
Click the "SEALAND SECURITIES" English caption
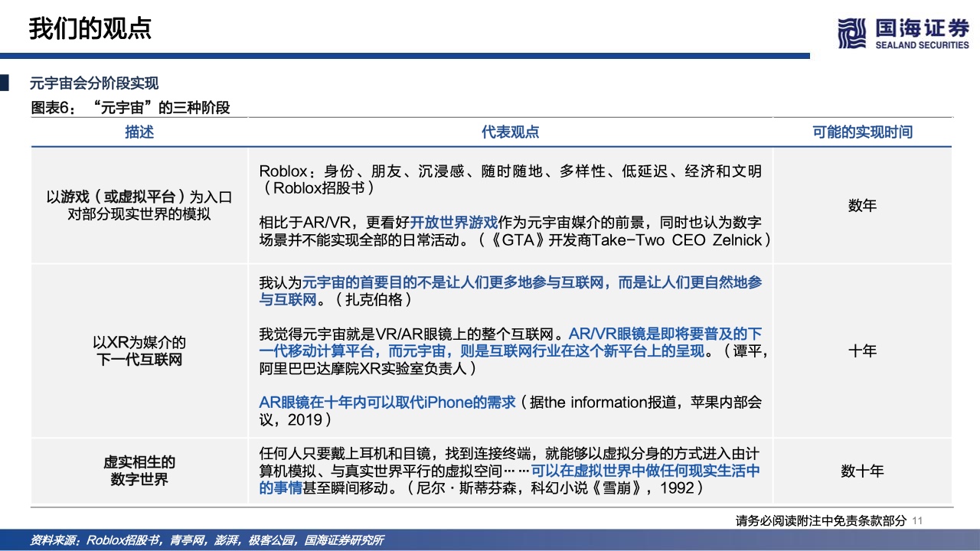(923, 45)
